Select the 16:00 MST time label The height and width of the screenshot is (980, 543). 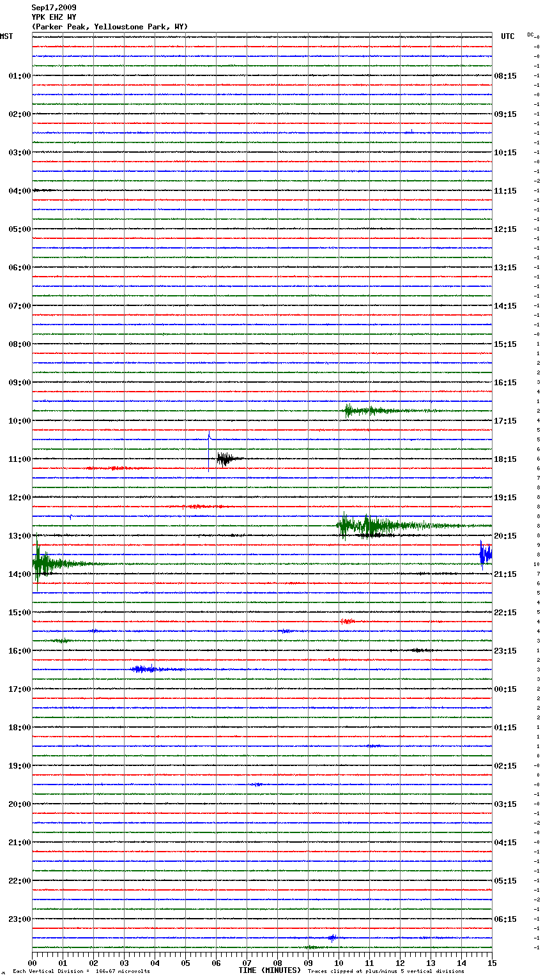20,651
